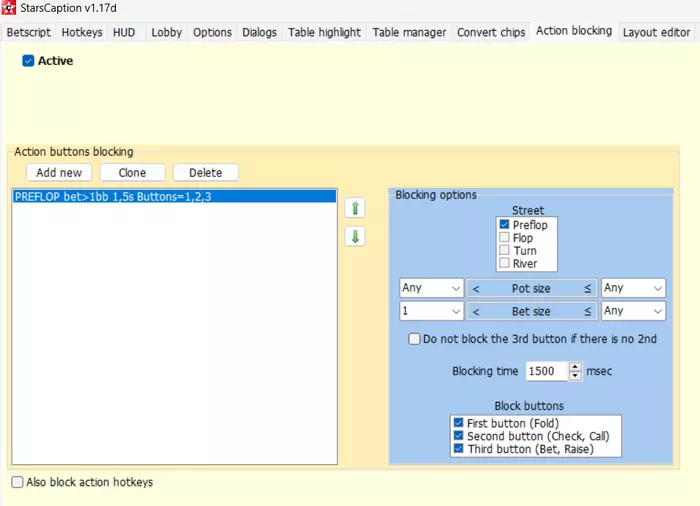Increase blocking time with spinner up arrow
This screenshot has width=700, height=506.
coord(575,366)
